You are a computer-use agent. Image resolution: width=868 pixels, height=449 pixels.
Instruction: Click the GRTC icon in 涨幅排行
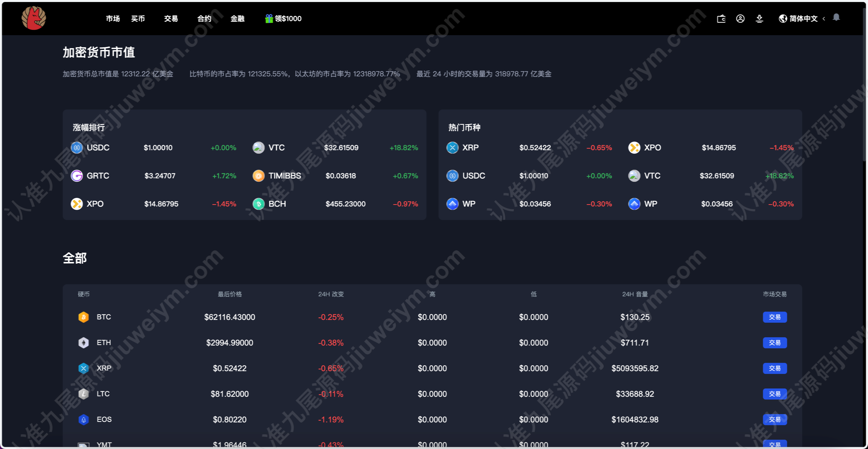click(77, 176)
